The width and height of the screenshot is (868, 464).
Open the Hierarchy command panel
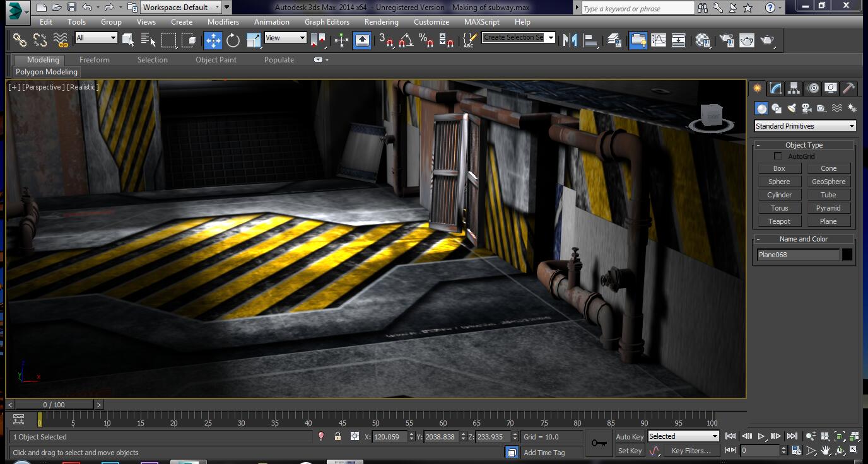pos(794,88)
